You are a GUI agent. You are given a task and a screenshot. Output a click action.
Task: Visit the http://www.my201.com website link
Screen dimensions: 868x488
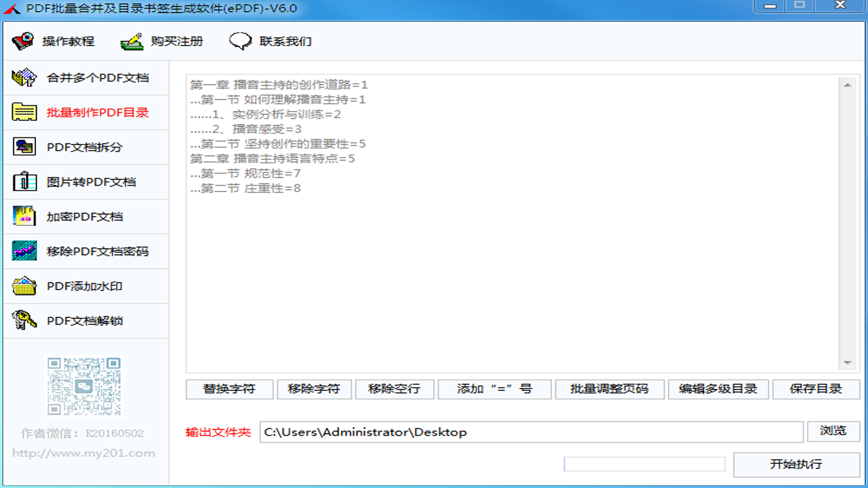[x=84, y=453]
